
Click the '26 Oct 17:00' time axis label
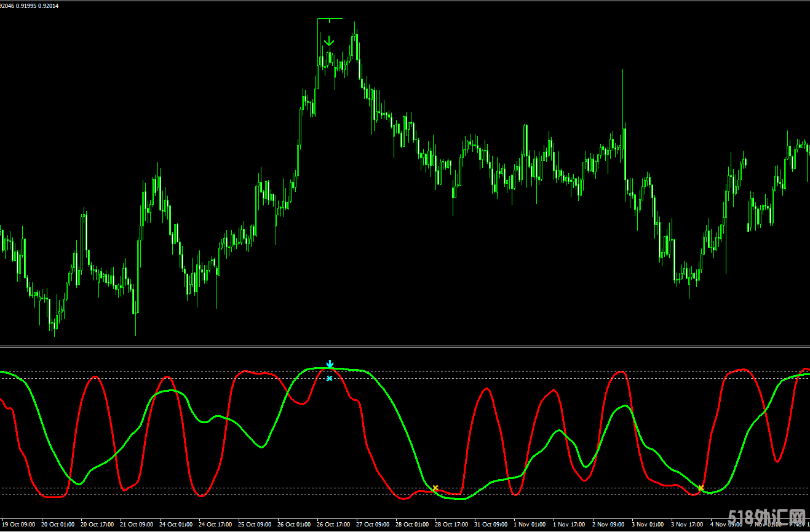click(x=333, y=525)
